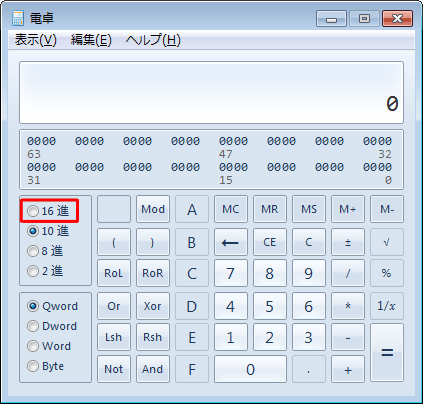The height and width of the screenshot is (404, 423).
Task: Click the hex digit B key
Action: click(192, 242)
